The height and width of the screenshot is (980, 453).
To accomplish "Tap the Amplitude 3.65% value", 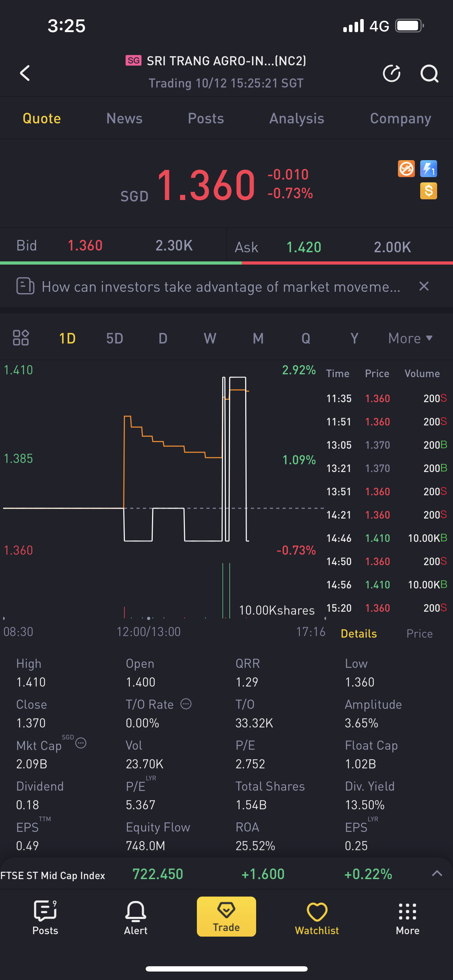I will (x=361, y=723).
